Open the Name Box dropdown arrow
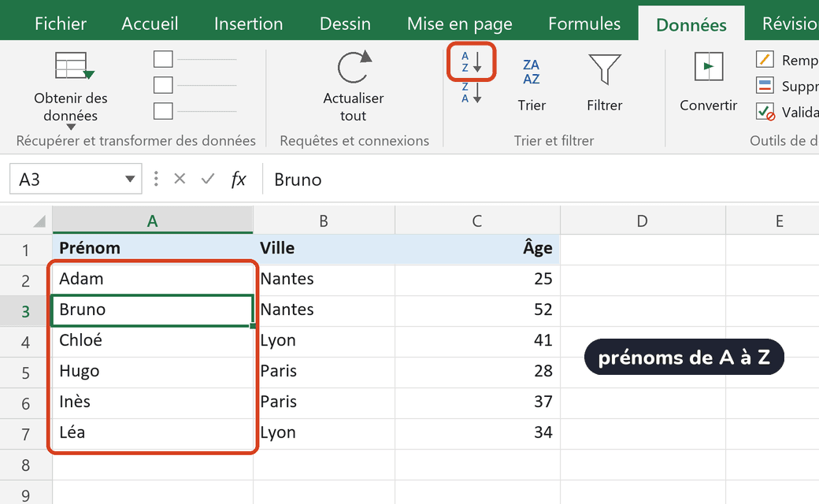The height and width of the screenshot is (504, 819). (130, 179)
